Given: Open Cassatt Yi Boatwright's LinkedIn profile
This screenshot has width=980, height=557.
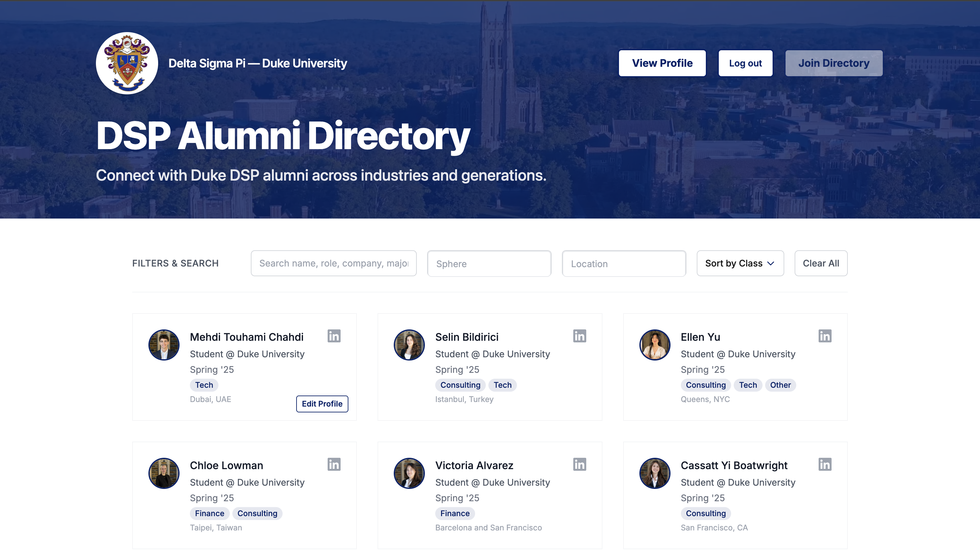Looking at the screenshot, I should [x=824, y=464].
